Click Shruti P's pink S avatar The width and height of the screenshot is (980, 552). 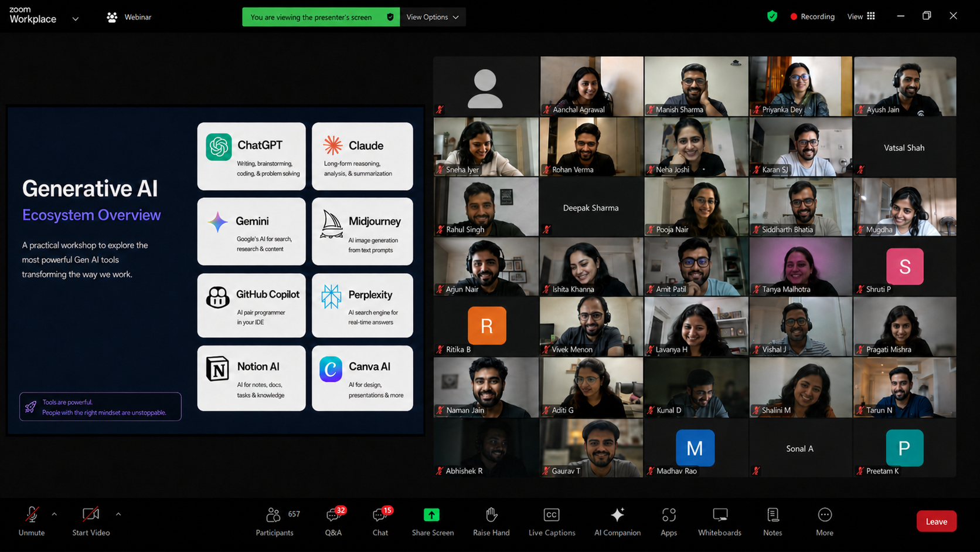point(904,266)
